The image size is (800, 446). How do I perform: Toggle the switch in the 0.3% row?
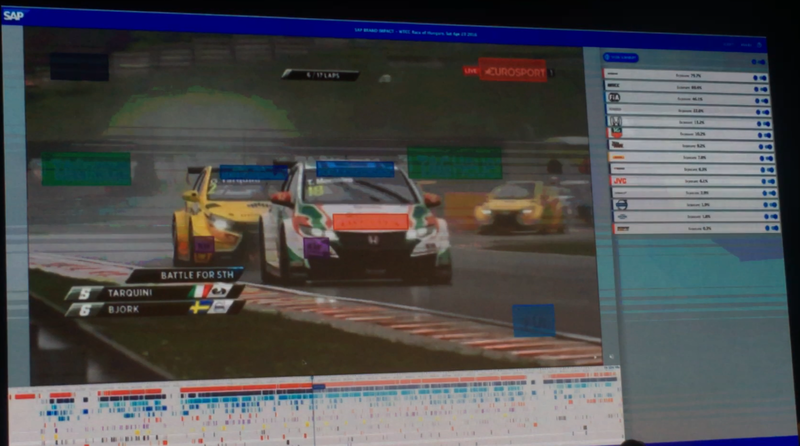774,228
